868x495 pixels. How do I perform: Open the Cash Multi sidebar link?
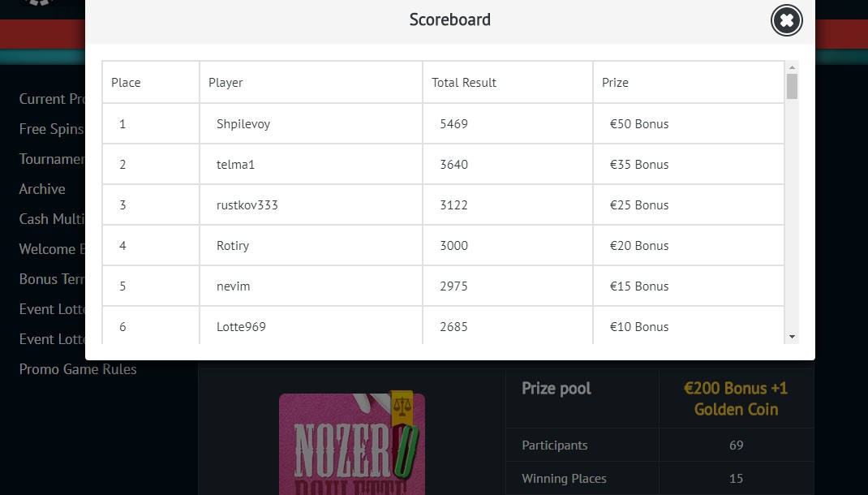[x=52, y=219]
